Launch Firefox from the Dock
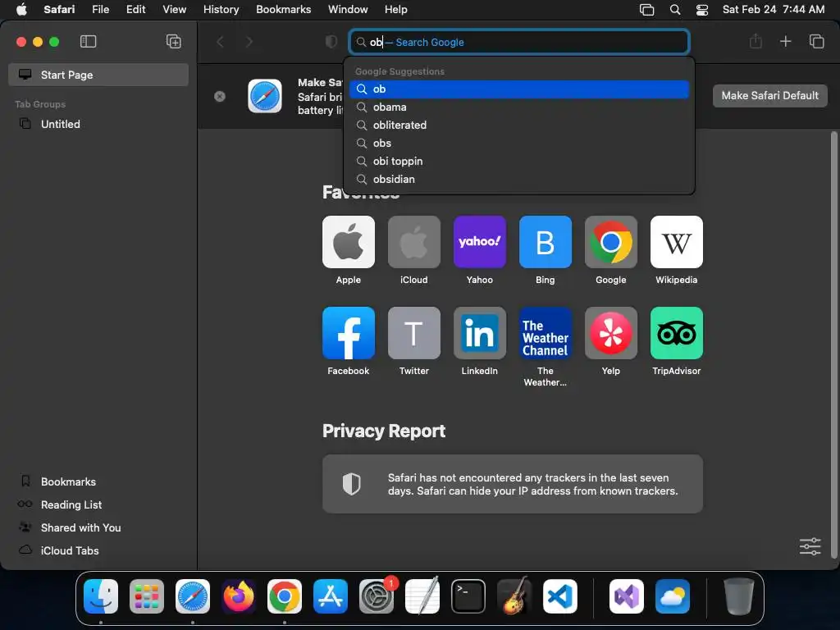This screenshot has width=840, height=630. [239, 596]
